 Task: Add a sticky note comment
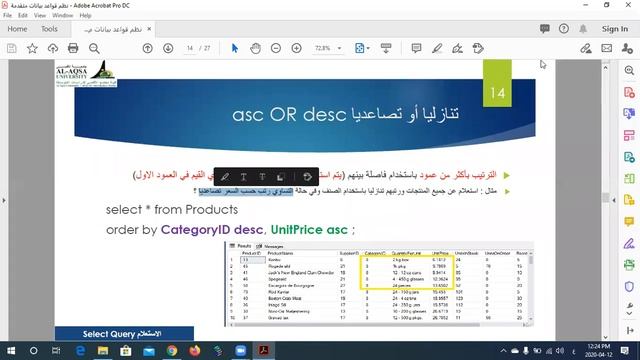(416, 49)
